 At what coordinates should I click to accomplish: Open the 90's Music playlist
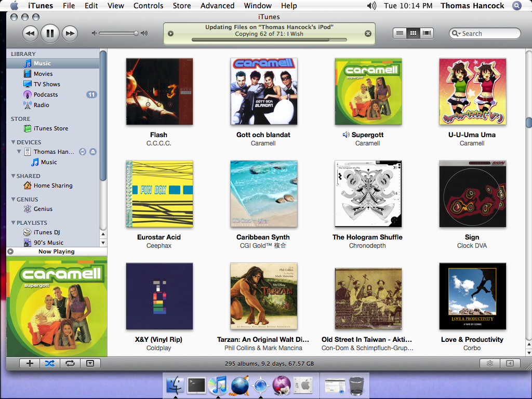point(53,243)
